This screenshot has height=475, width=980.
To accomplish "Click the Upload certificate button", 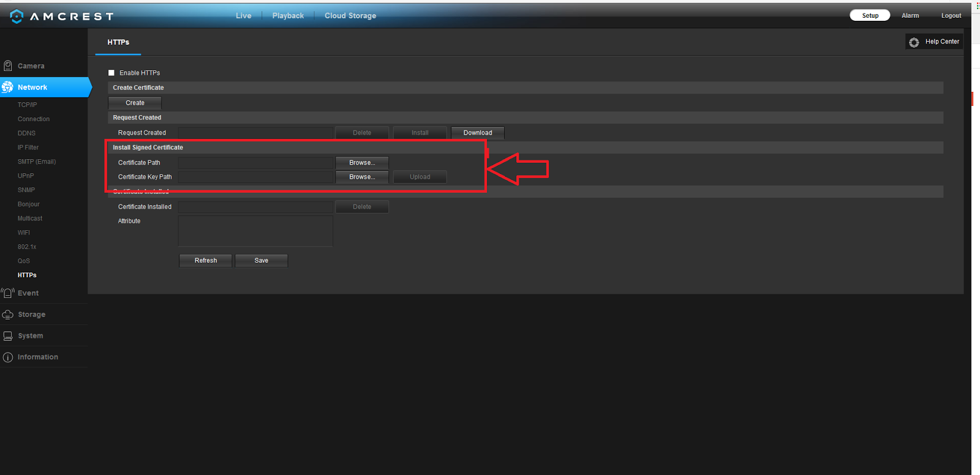I will click(420, 177).
